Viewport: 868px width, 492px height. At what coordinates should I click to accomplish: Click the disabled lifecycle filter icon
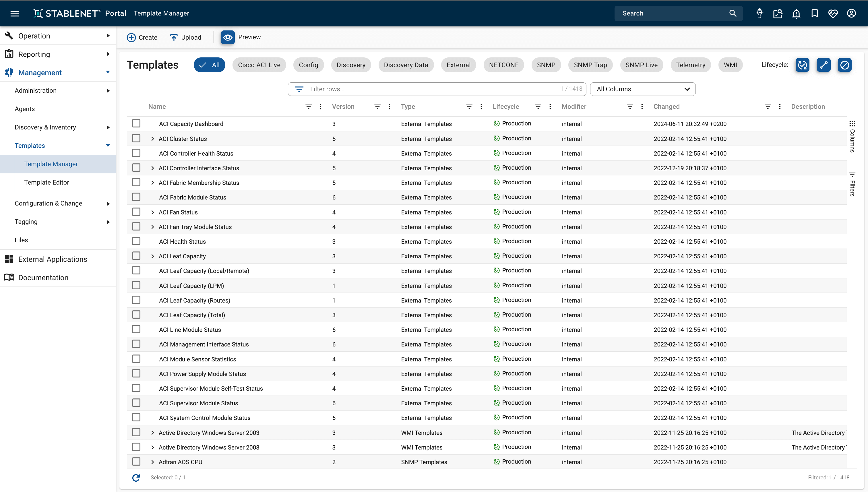coord(844,65)
